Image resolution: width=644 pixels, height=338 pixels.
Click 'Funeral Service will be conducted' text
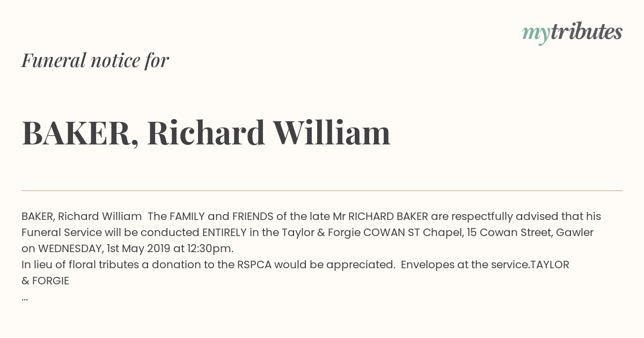click(110, 232)
